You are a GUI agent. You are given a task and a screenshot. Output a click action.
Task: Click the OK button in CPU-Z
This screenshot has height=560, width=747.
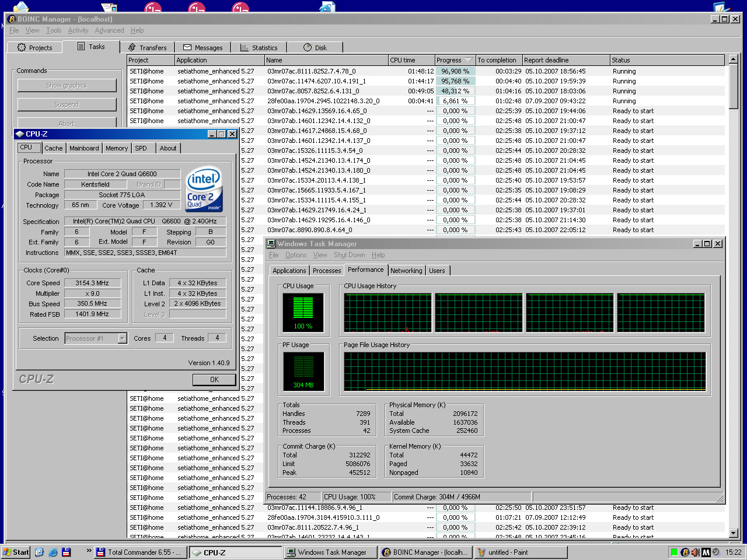point(214,380)
